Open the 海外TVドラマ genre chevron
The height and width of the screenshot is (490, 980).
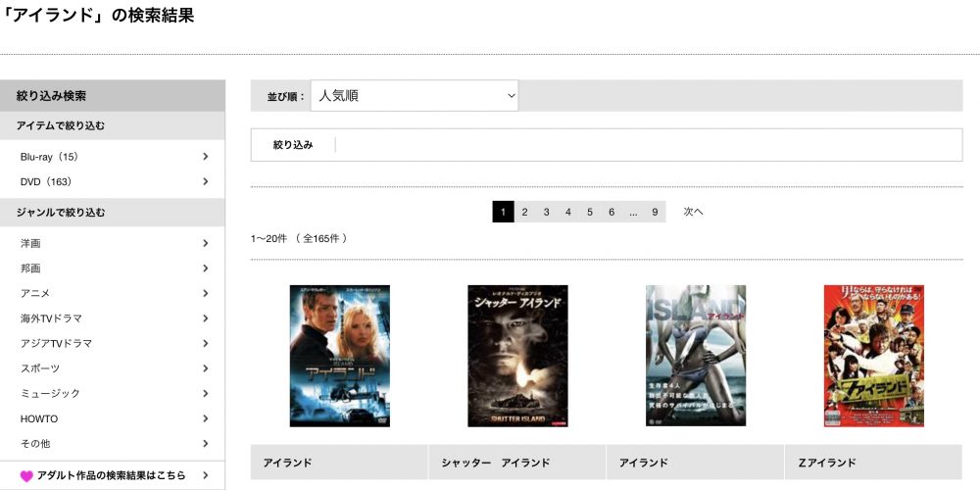206,318
